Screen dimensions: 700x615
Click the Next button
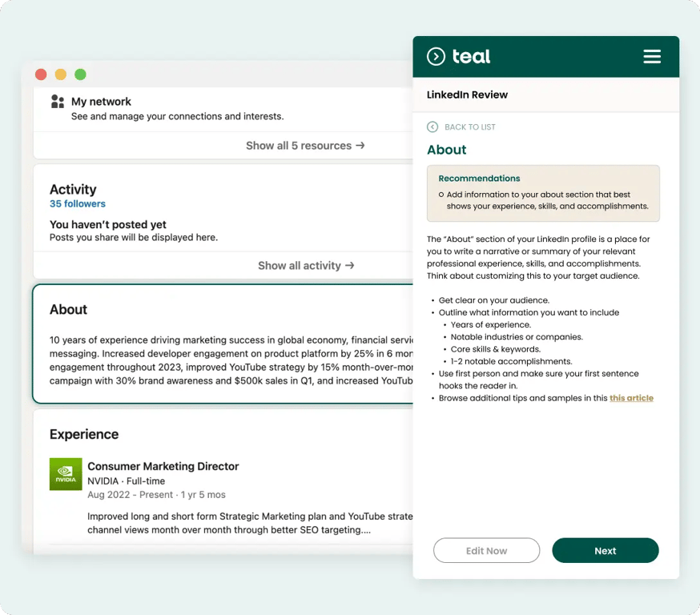point(605,550)
